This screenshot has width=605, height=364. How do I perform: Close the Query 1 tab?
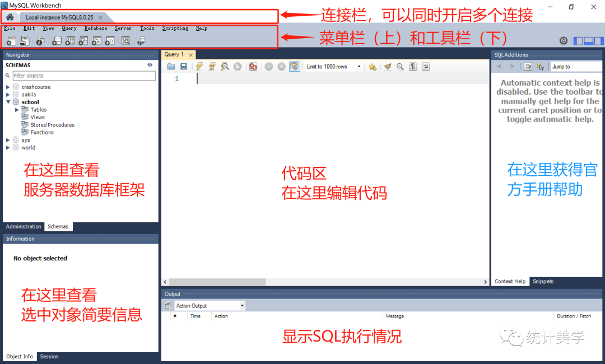point(190,55)
